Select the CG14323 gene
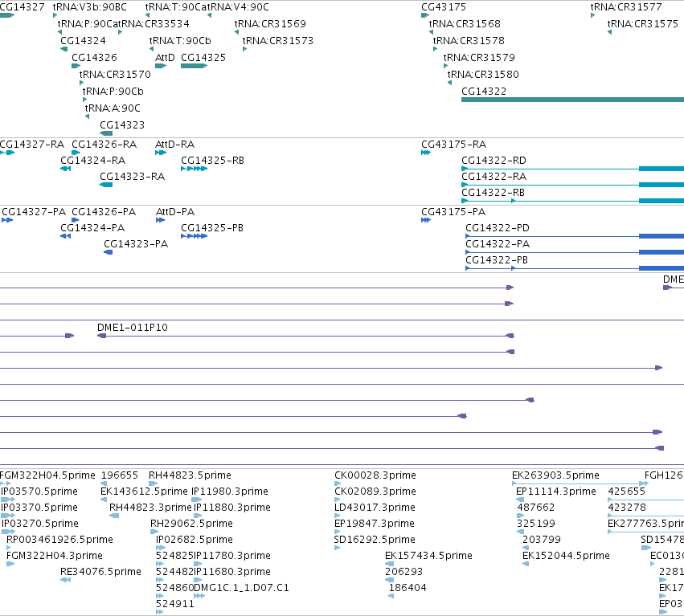Image resolution: width=684 pixels, height=616 pixels. pos(106,133)
